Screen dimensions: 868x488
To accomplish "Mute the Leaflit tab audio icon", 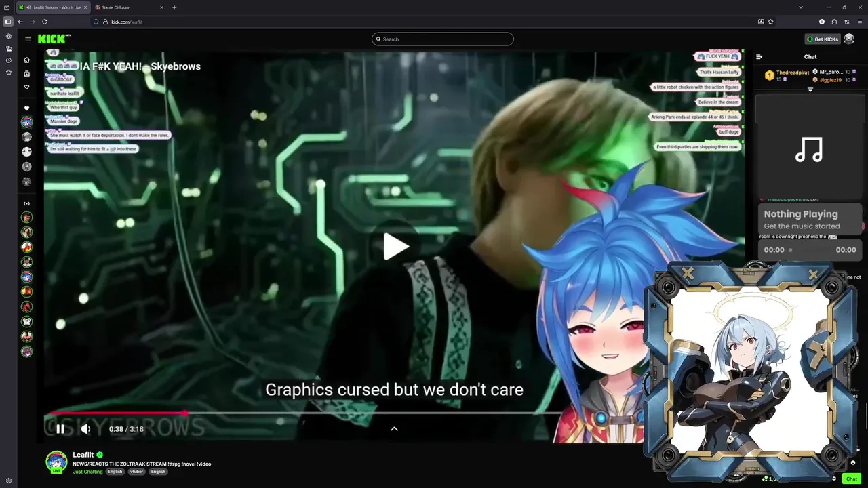I will (x=28, y=7).
